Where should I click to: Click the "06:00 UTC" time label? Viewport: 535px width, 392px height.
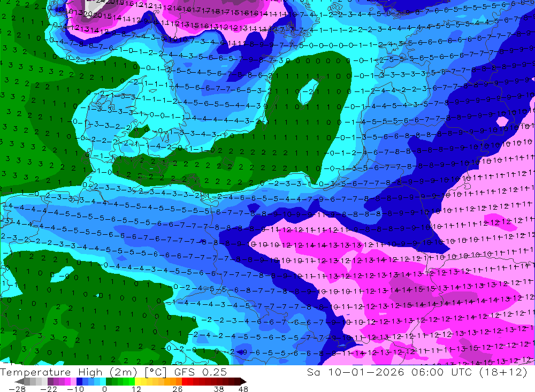coord(443,372)
